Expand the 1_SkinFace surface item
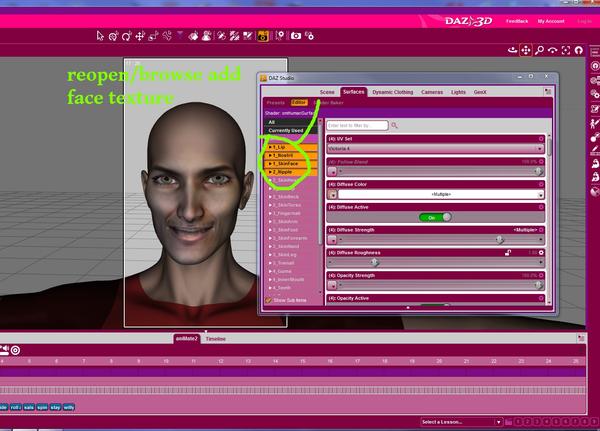Image resolution: width=600 pixels, height=431 pixels. pyautogui.click(x=270, y=164)
